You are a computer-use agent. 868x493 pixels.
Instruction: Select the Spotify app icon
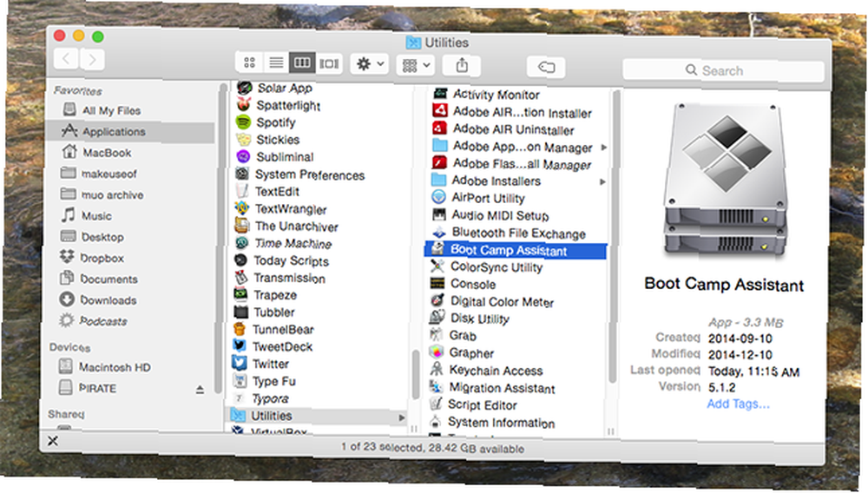point(243,122)
